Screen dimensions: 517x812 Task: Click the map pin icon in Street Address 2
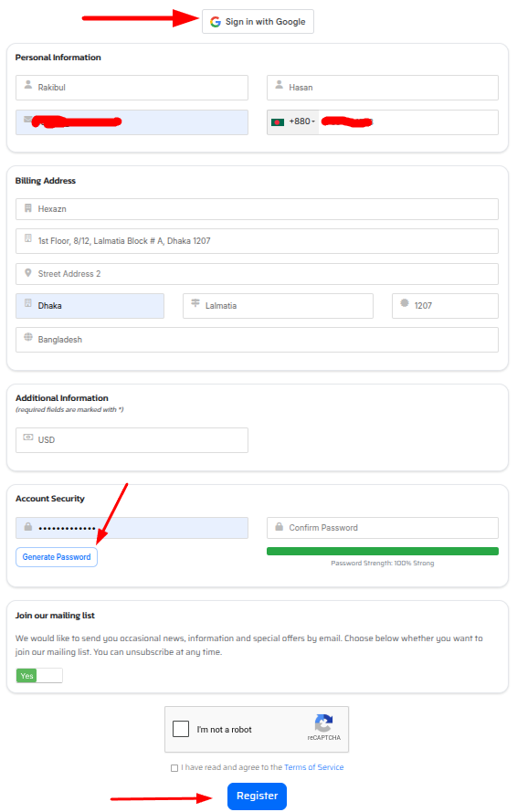tap(28, 272)
